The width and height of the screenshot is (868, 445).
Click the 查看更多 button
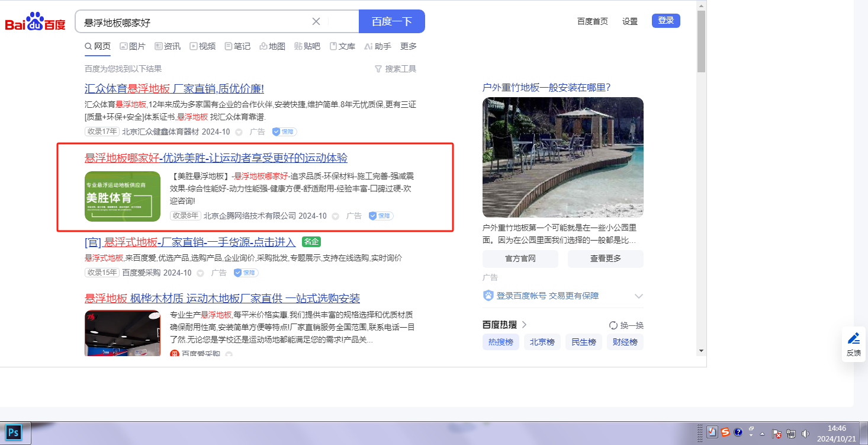click(606, 259)
